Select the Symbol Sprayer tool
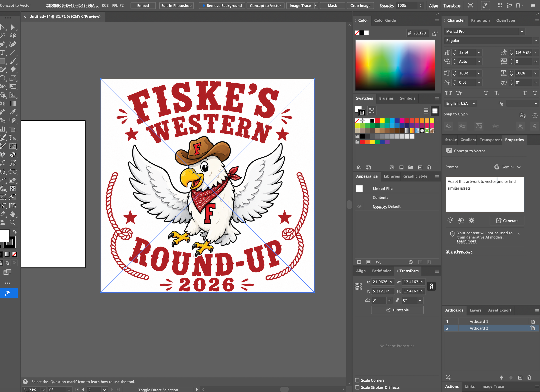The width and height of the screenshot is (540, 392). coord(13,121)
